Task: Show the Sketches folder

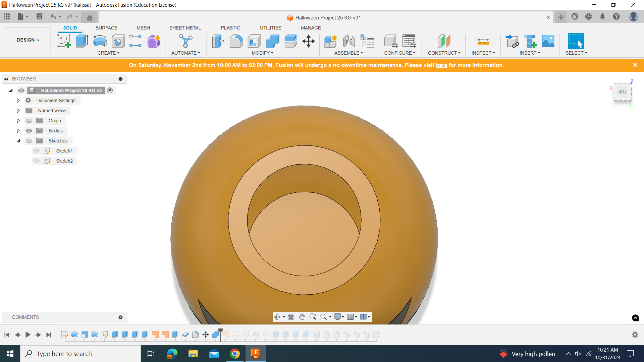Action: pyautogui.click(x=29, y=141)
